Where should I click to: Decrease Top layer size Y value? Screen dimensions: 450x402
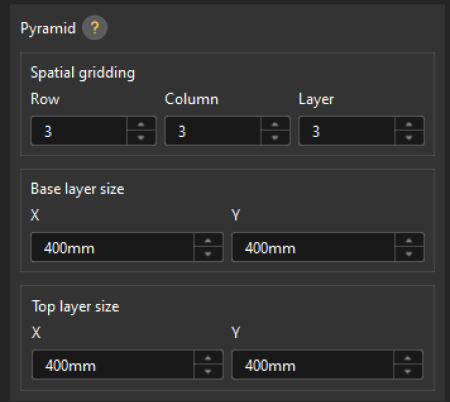(x=408, y=372)
